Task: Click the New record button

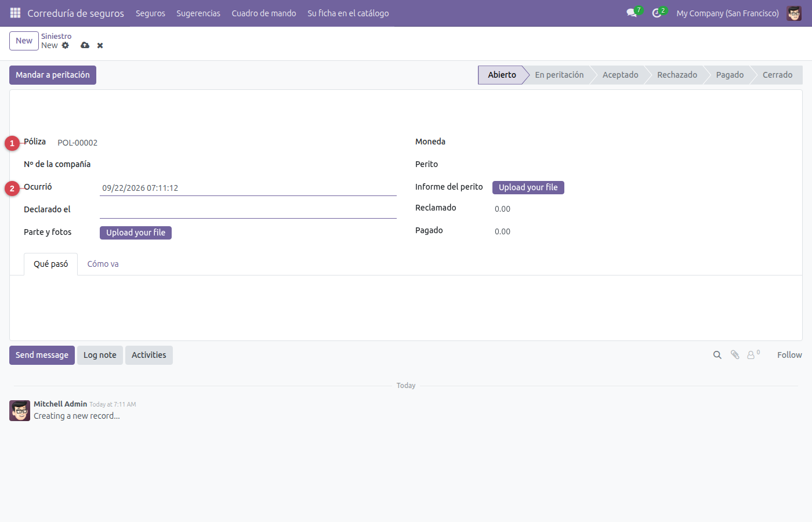Action: click(24, 41)
